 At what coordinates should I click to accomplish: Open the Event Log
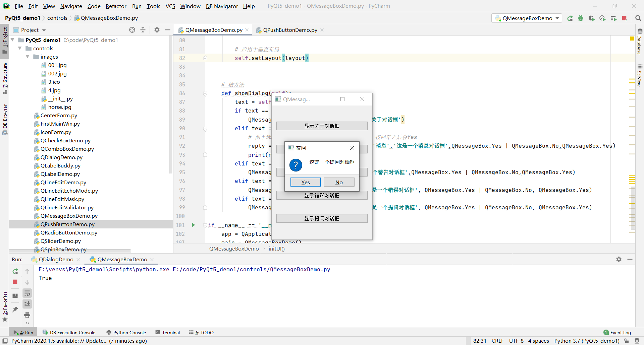[617, 333]
